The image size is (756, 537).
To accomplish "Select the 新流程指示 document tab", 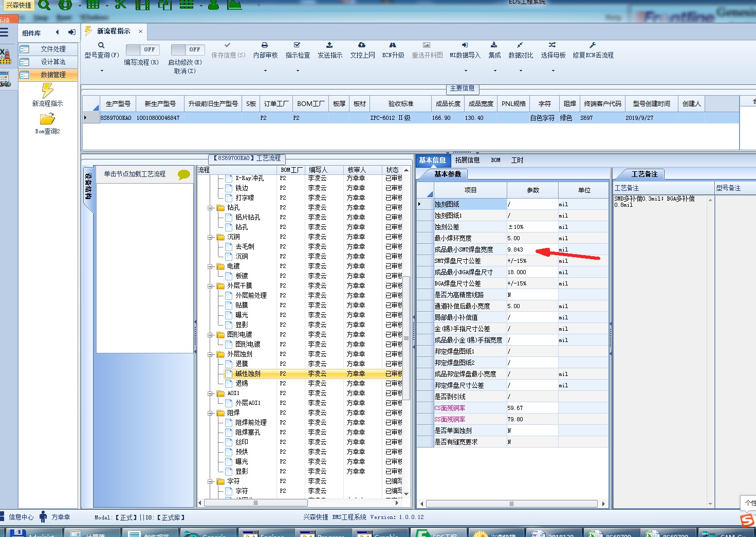I will pyautogui.click(x=114, y=31).
